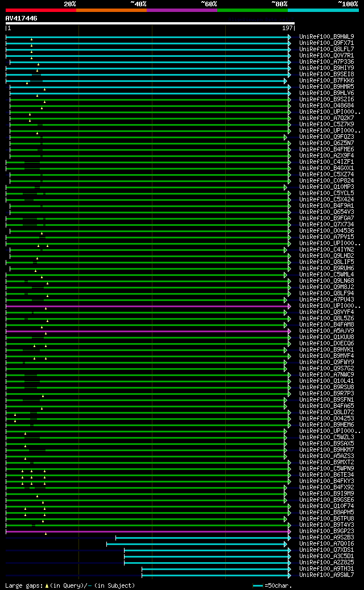Image resolution: width=364 pixels, height=590 pixels.
Task: Select hit UniRef100_B9R7P3
Action: click(326, 393)
